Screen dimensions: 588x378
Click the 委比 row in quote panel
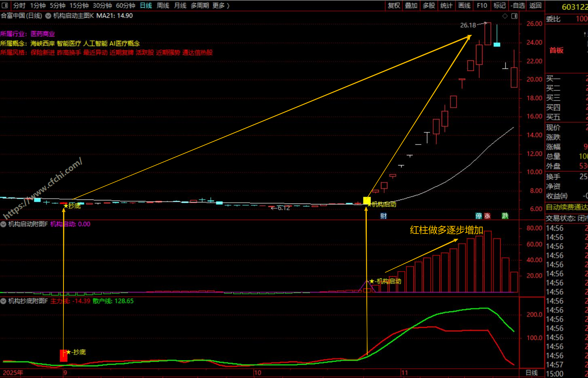point(567,19)
